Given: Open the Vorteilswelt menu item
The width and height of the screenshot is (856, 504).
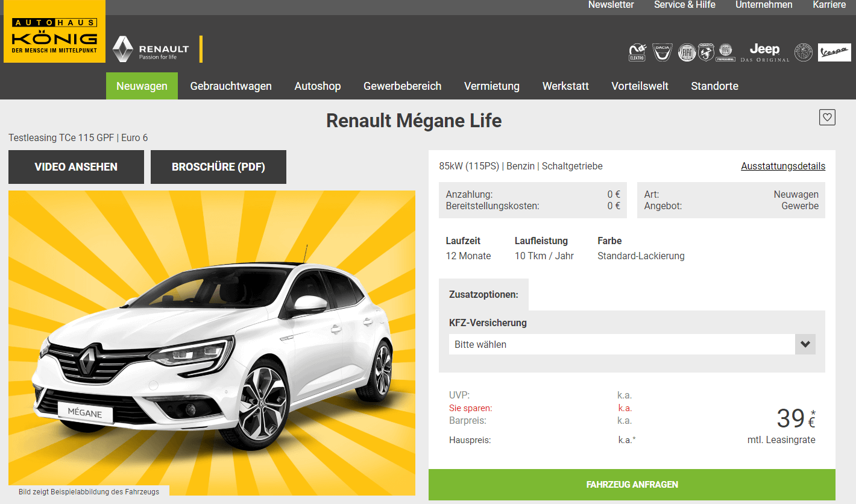Looking at the screenshot, I should [x=640, y=86].
